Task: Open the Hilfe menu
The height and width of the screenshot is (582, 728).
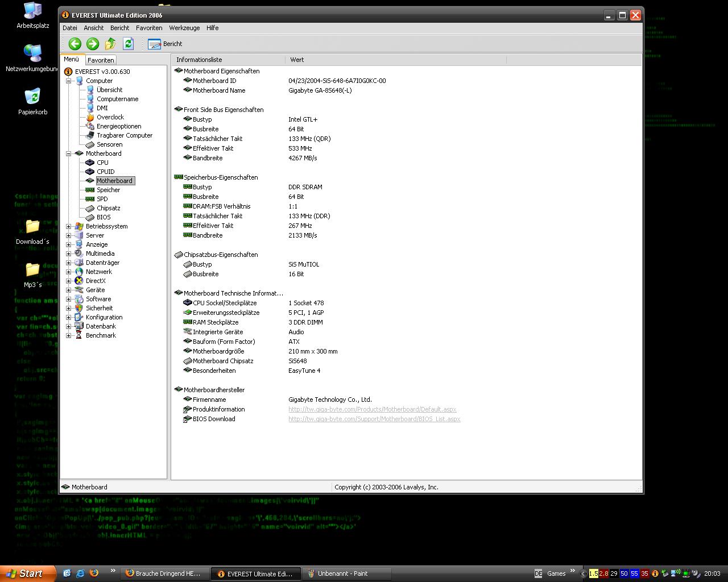Action: [x=212, y=28]
